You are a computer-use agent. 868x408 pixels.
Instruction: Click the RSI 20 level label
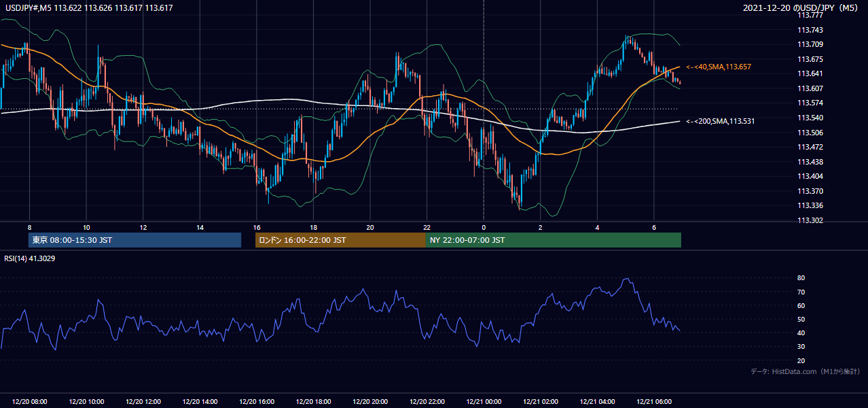click(801, 361)
